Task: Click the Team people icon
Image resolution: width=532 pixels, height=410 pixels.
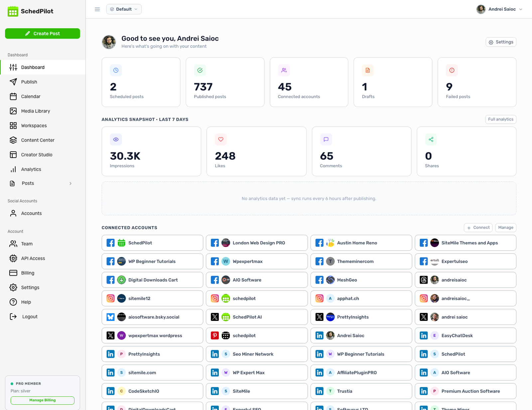Action: (x=13, y=244)
